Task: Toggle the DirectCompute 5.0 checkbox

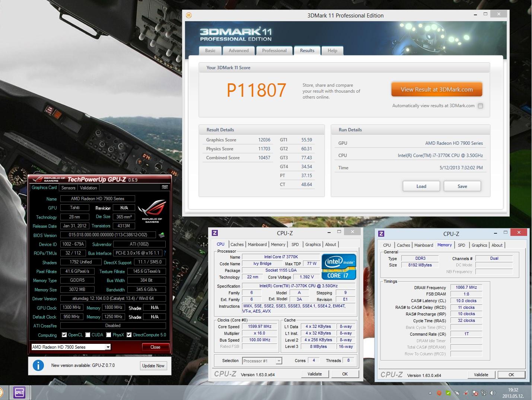Action: point(129,335)
